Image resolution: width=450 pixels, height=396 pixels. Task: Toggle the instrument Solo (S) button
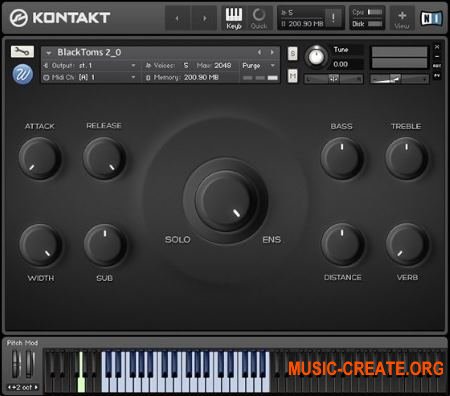[x=292, y=54]
